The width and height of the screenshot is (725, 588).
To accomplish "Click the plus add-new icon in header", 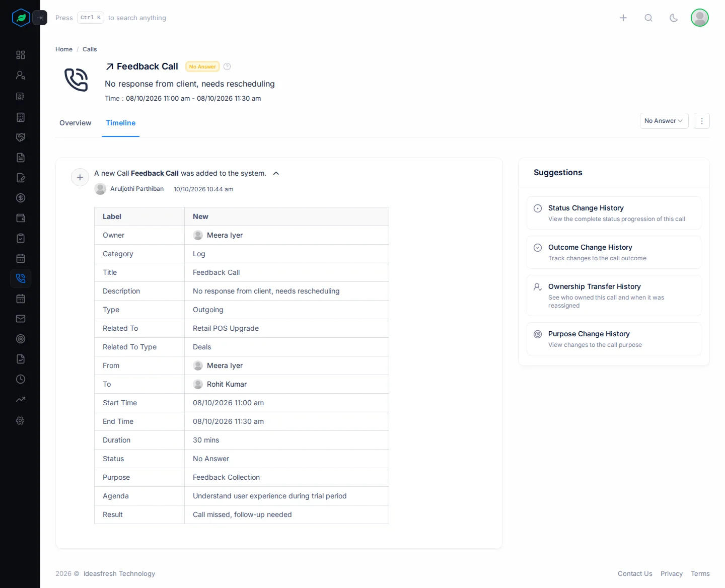I will 623,18.
